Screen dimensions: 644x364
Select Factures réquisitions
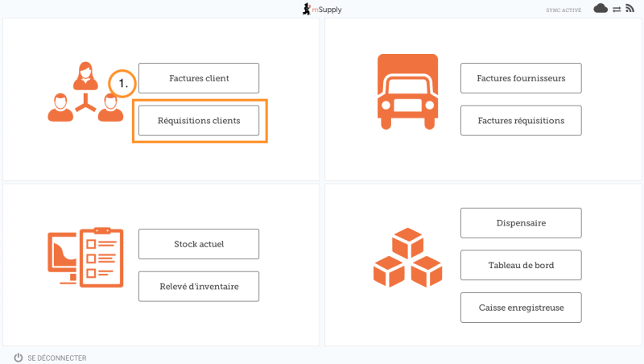[521, 121]
